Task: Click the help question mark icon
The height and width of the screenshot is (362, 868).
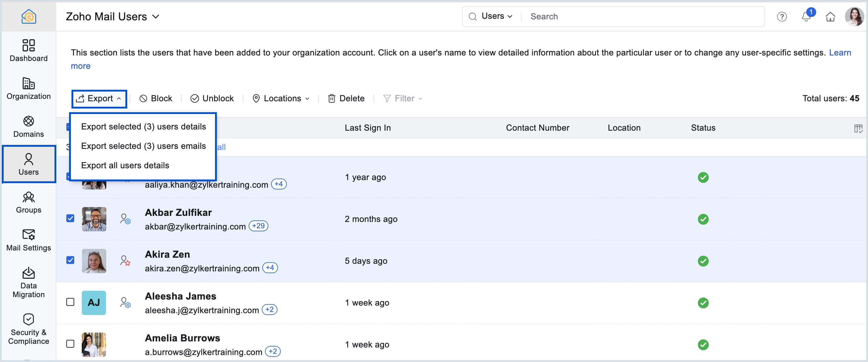Action: point(781,17)
